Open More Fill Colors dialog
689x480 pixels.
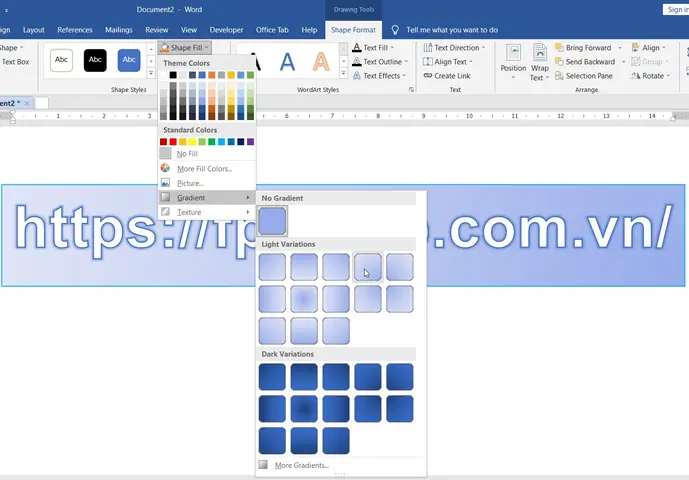(203, 168)
